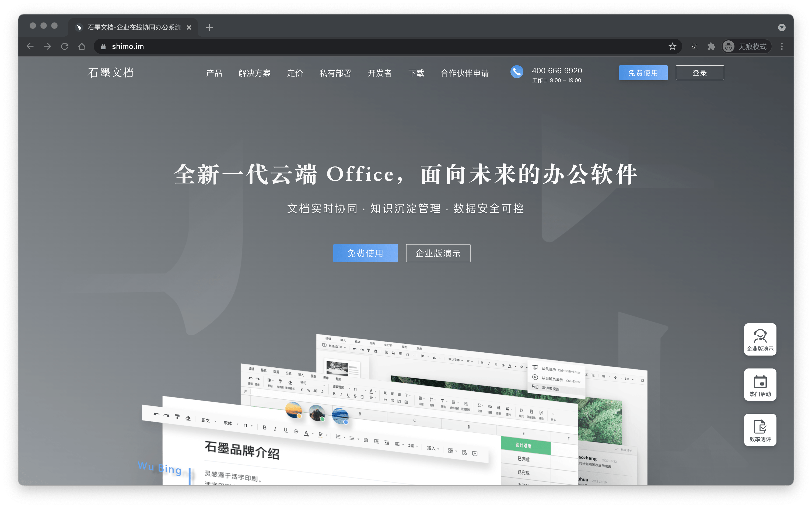812x508 pixels.
Task: Click the phone number 400 666 9920
Action: tap(557, 71)
